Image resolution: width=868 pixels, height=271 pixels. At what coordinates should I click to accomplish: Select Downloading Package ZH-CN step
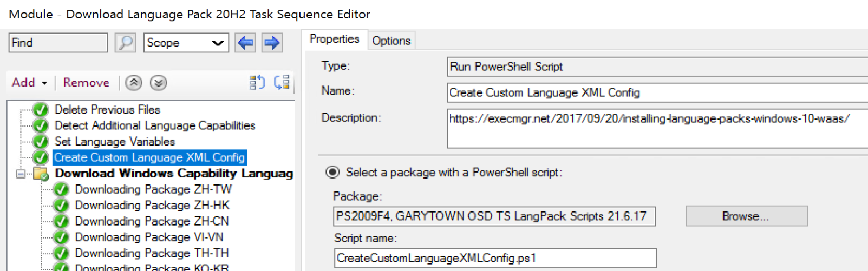click(x=152, y=221)
